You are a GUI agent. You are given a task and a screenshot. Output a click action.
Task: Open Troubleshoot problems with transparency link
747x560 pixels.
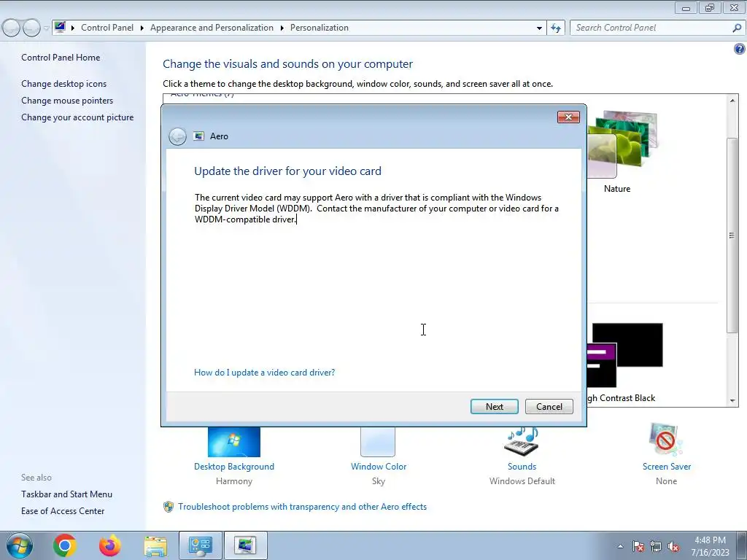(302, 507)
